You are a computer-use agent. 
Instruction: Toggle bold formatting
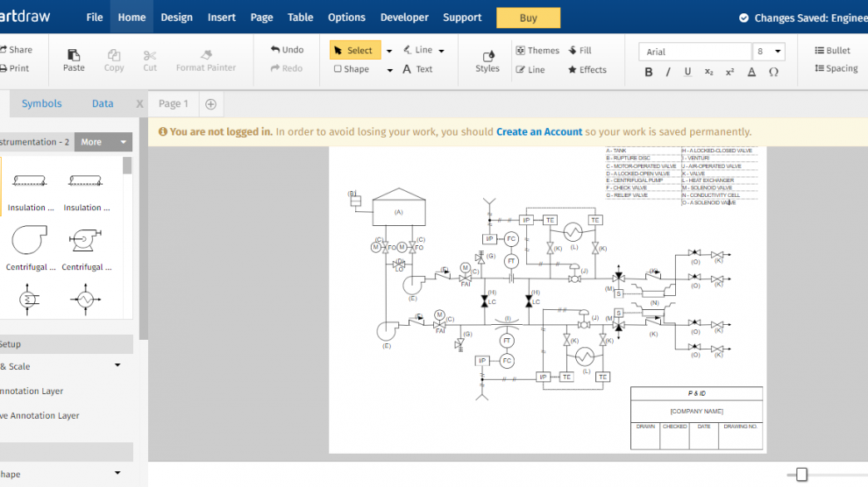click(x=649, y=72)
